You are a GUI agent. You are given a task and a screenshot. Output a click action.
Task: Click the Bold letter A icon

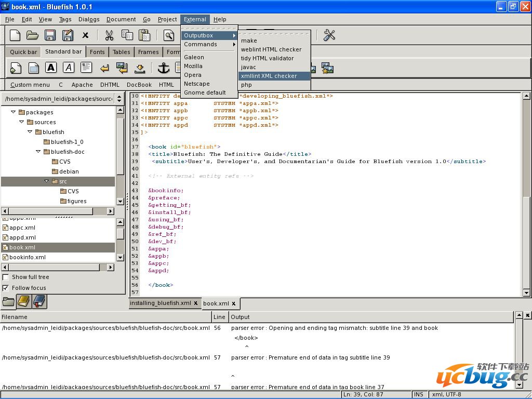coord(51,68)
